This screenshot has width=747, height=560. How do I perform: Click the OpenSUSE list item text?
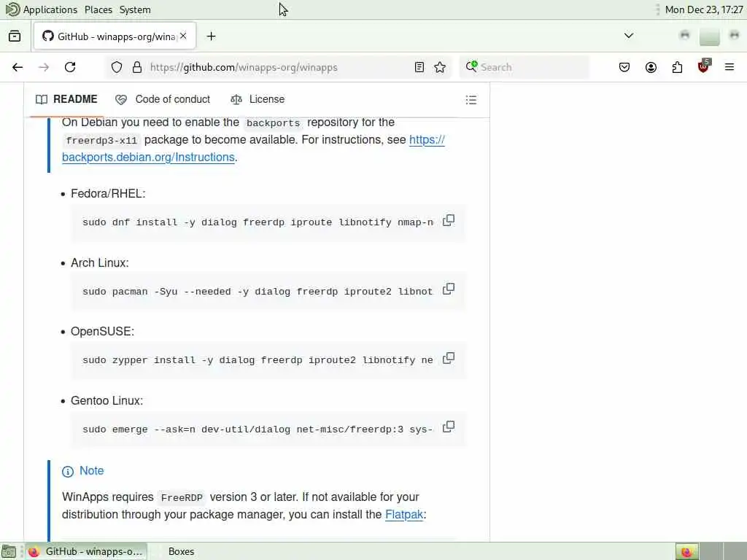[102, 332]
